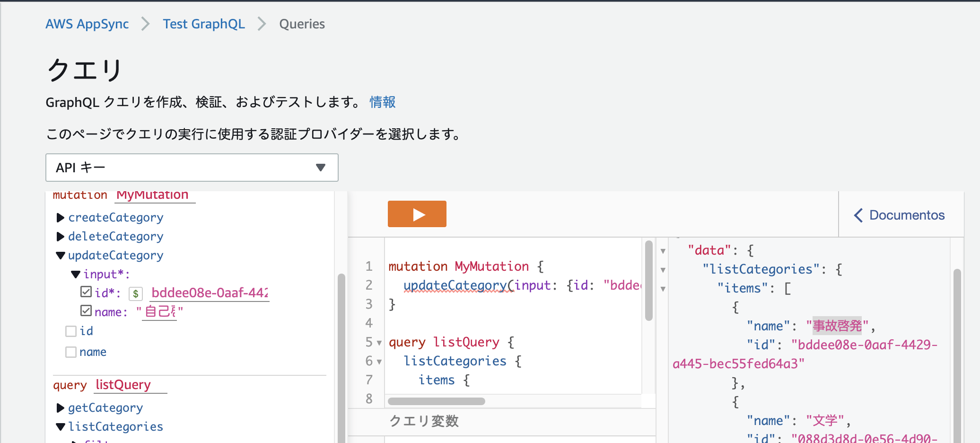
Task: Click "mutation MyMutation {" on line 1
Action: coord(466,266)
